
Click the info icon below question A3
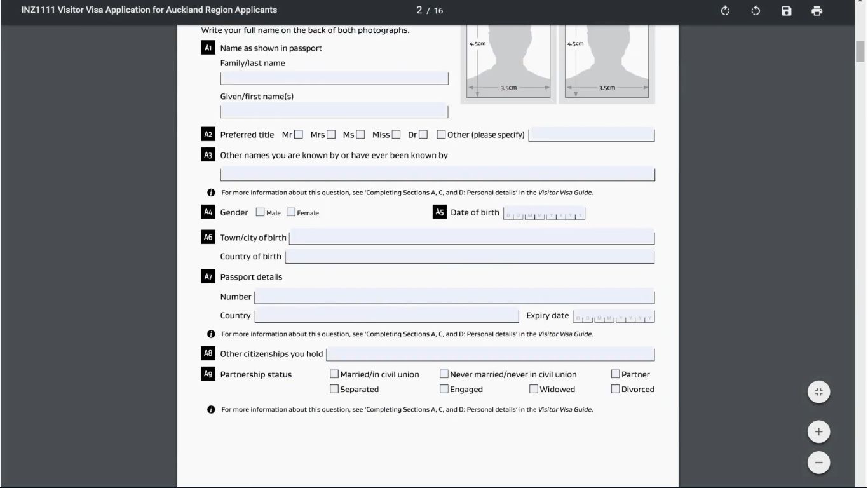coord(211,193)
